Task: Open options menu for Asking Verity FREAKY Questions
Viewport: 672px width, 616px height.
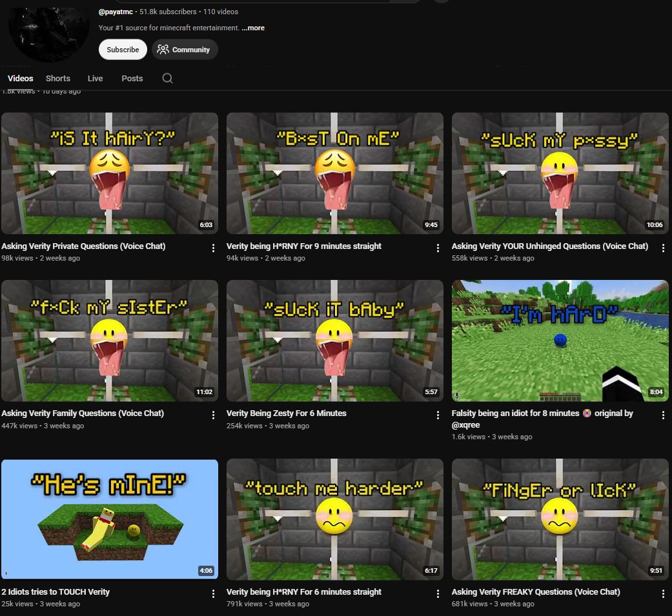Action: pyautogui.click(x=663, y=593)
